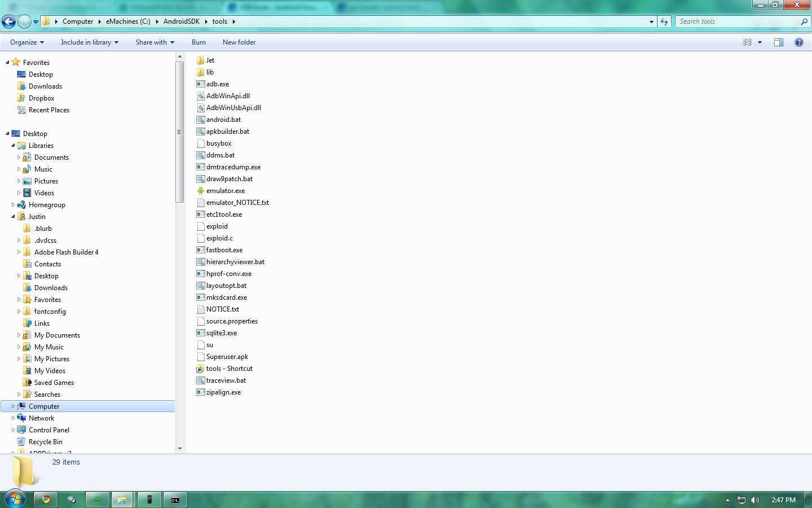The height and width of the screenshot is (508, 812).
Task: Open the Share with dropdown
Action: point(155,42)
